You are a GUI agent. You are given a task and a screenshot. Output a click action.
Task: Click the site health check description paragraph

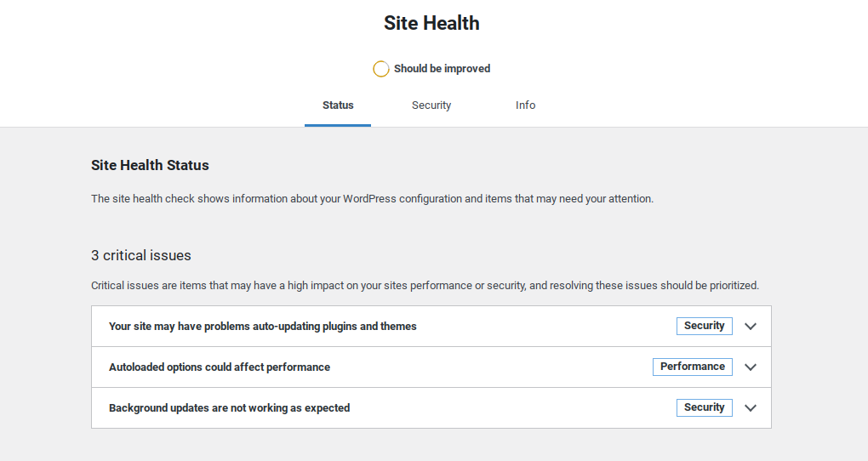[x=372, y=199]
